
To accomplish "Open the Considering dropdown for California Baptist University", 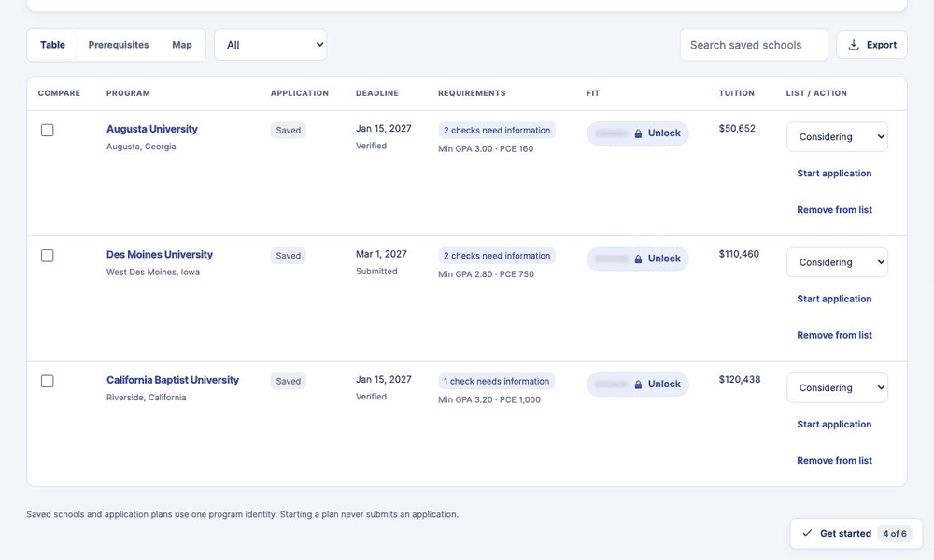I will [x=837, y=388].
